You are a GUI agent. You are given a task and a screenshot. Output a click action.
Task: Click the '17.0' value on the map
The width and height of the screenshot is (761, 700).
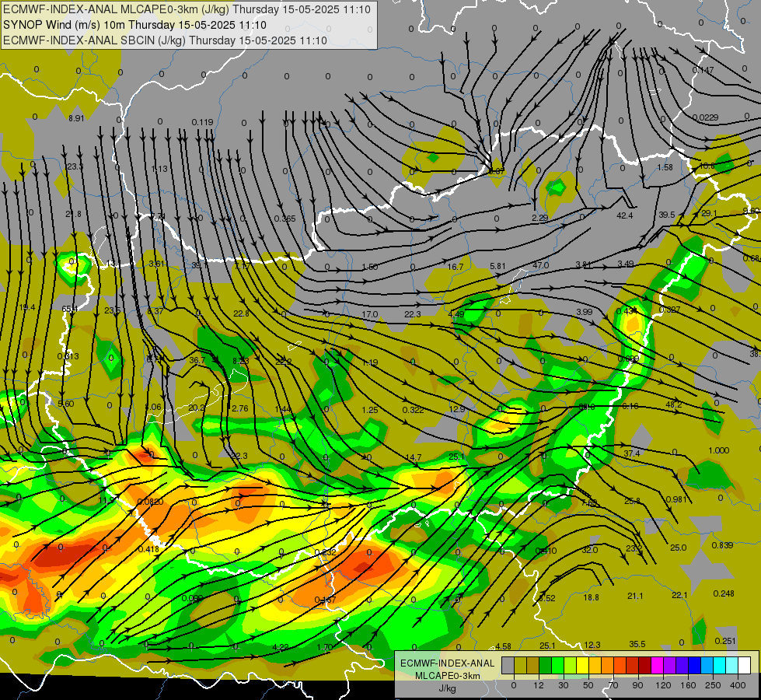[370, 314]
